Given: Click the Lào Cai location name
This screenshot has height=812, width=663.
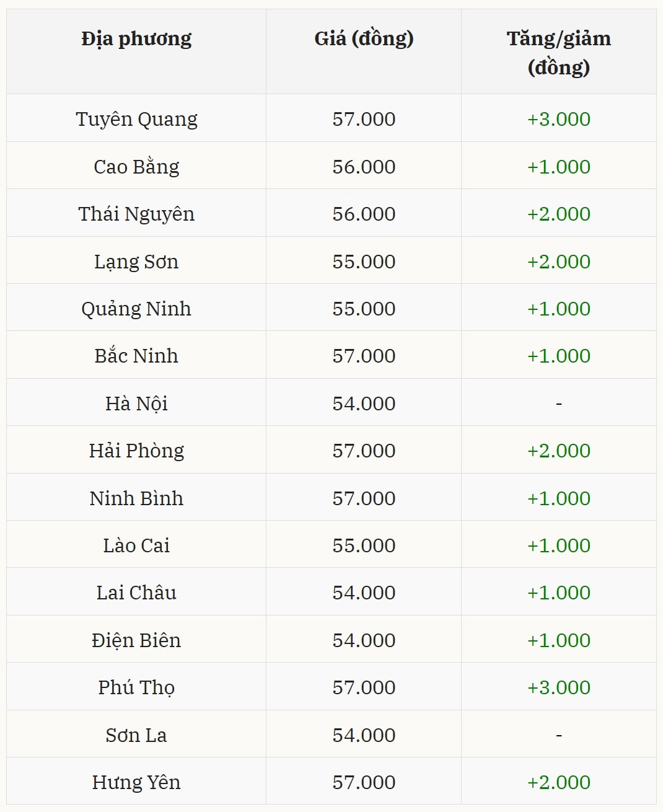Looking at the screenshot, I should click(136, 545).
